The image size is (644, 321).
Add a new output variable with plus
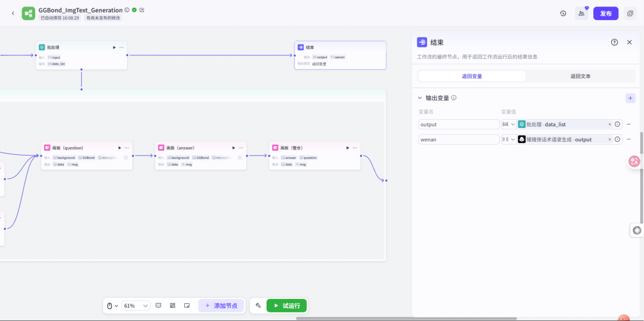click(x=630, y=98)
